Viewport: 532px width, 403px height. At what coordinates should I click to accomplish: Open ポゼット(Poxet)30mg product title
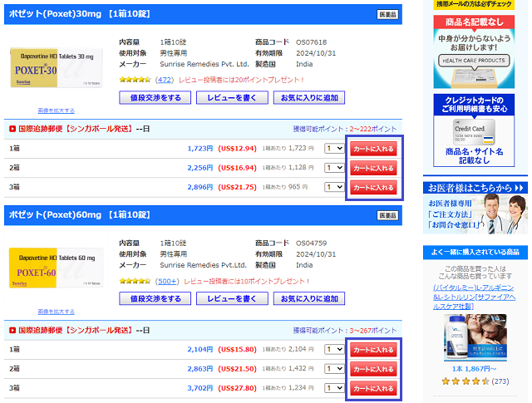tap(80, 14)
